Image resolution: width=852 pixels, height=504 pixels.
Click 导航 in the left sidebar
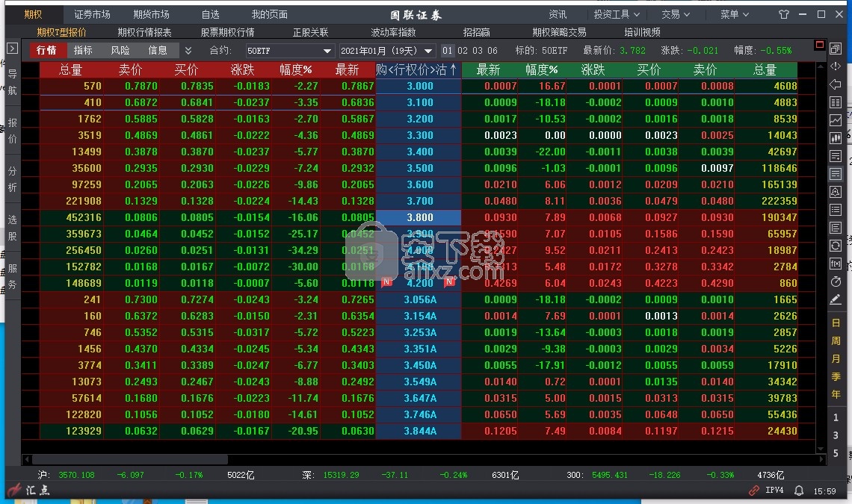pyautogui.click(x=12, y=82)
